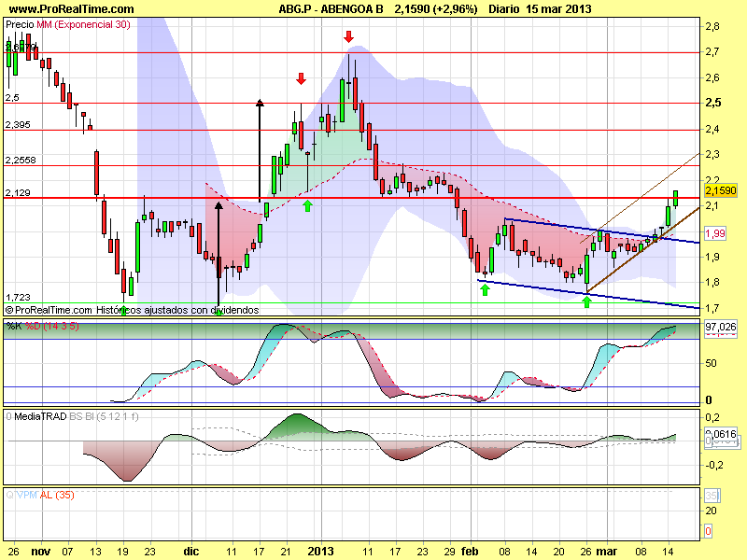Image resolution: width=747 pixels, height=560 pixels.
Task: Click the 50 level on the stochastic axis
Action: (711, 363)
